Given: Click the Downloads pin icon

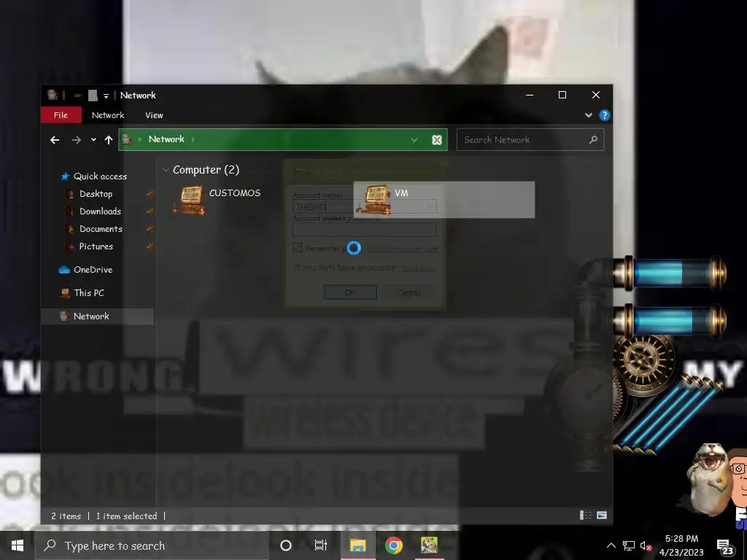Looking at the screenshot, I should pos(150,211).
